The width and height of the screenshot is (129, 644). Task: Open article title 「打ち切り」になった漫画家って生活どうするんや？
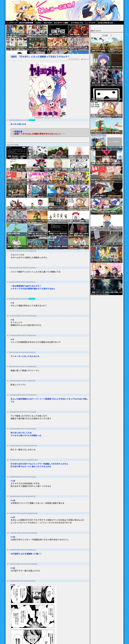tap(40, 56)
